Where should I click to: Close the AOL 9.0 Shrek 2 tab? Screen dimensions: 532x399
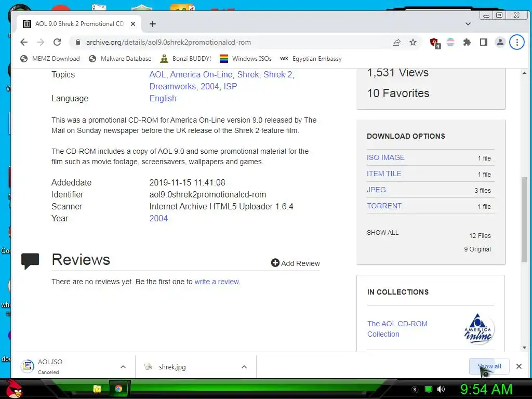(133, 24)
